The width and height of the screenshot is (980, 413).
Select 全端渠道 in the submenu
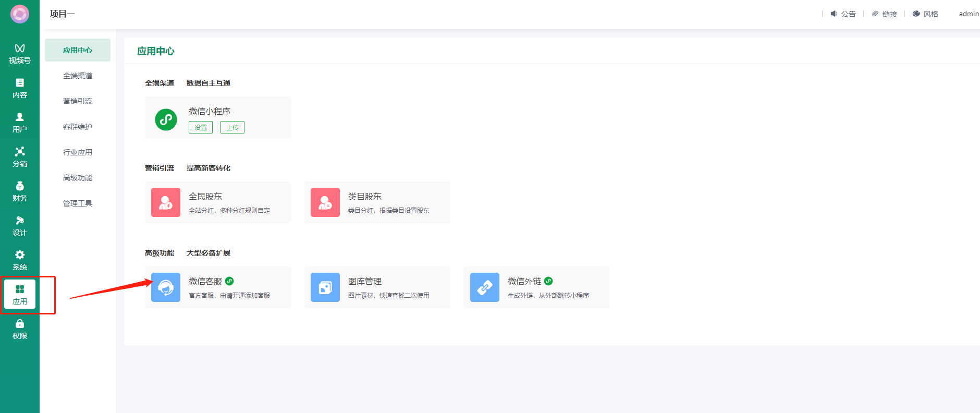[x=78, y=76]
